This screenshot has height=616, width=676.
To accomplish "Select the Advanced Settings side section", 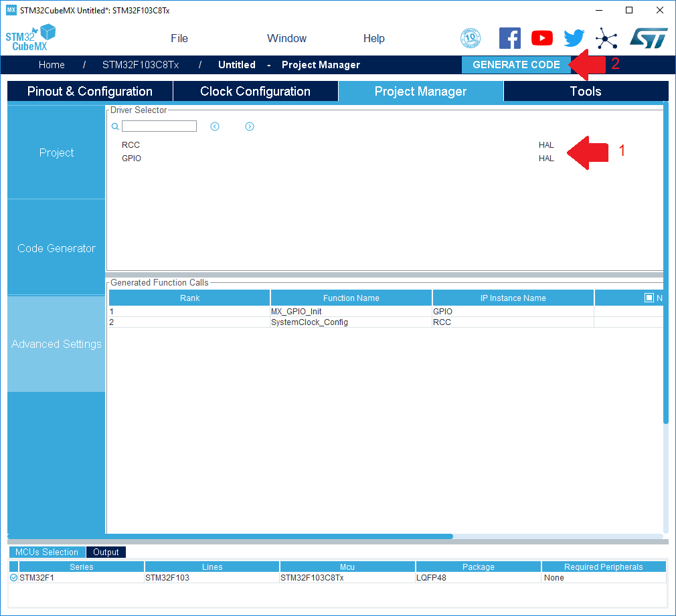I will tap(56, 344).
